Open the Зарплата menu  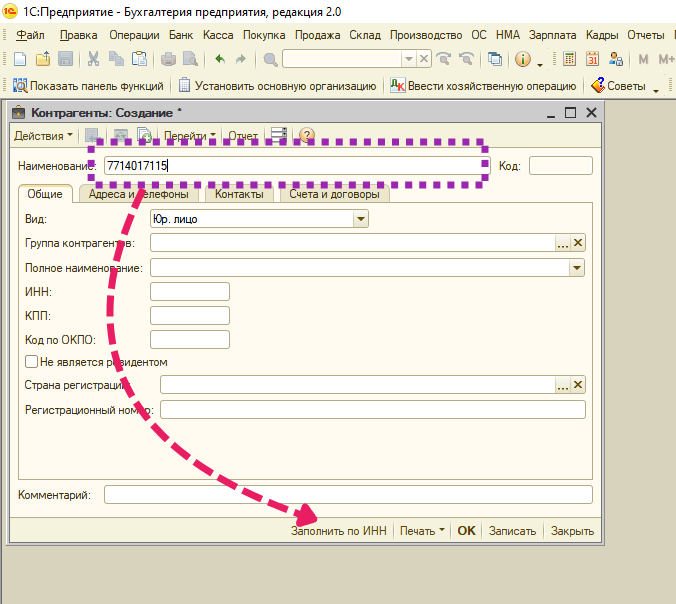[x=552, y=35]
